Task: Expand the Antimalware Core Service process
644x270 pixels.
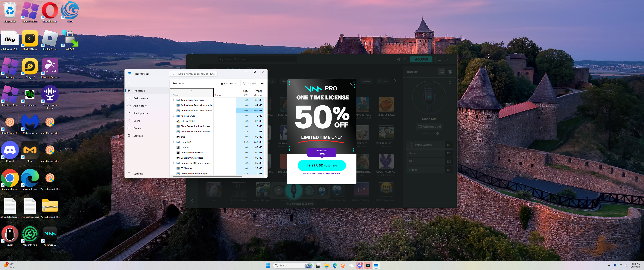Action: [174, 100]
